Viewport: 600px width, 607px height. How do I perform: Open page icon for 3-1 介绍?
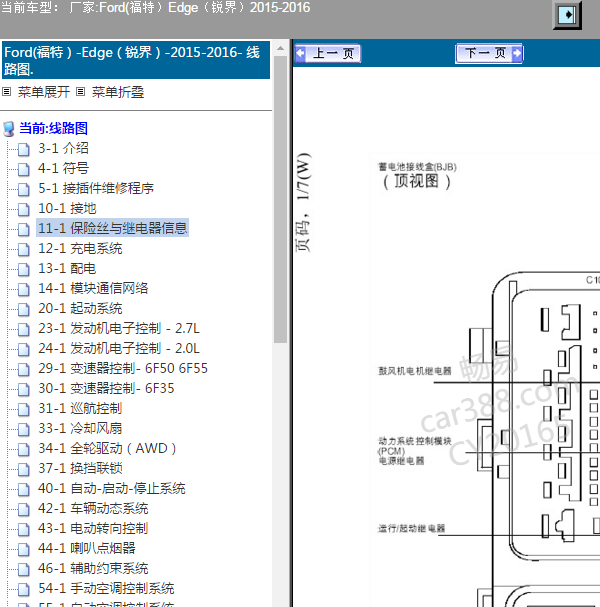tap(24, 149)
